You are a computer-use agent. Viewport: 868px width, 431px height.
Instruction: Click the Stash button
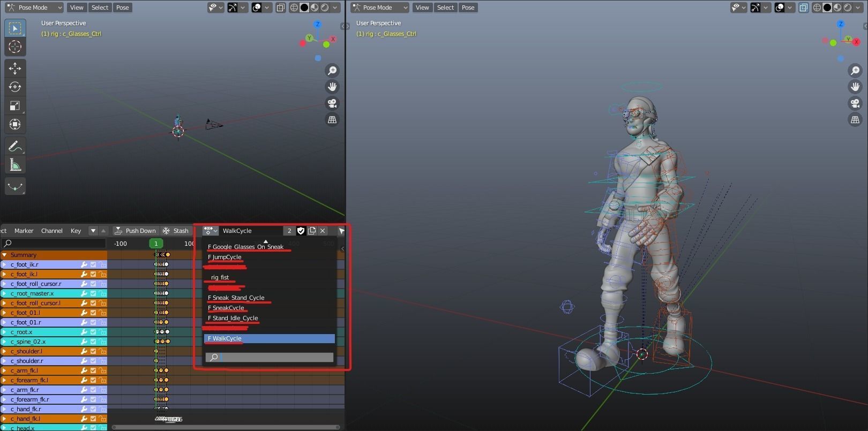pyautogui.click(x=176, y=231)
